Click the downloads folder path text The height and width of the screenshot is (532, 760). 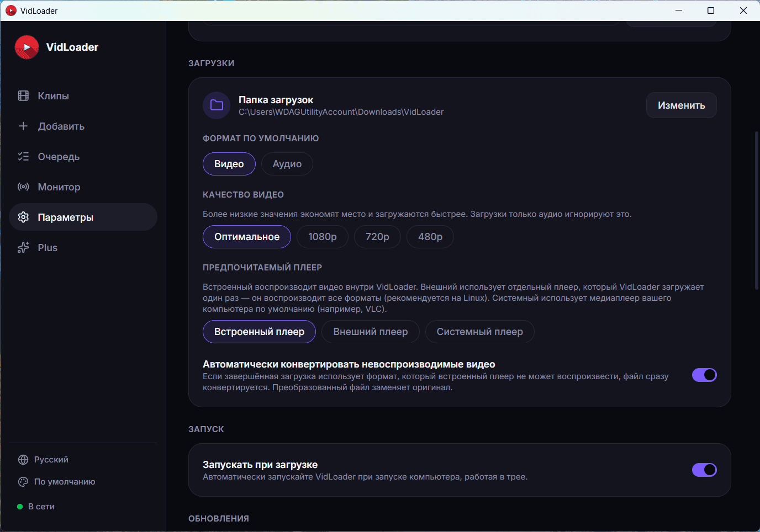pos(341,112)
